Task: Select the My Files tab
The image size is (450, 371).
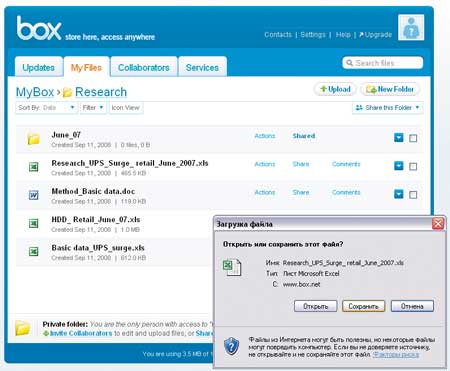Action: coord(86,67)
